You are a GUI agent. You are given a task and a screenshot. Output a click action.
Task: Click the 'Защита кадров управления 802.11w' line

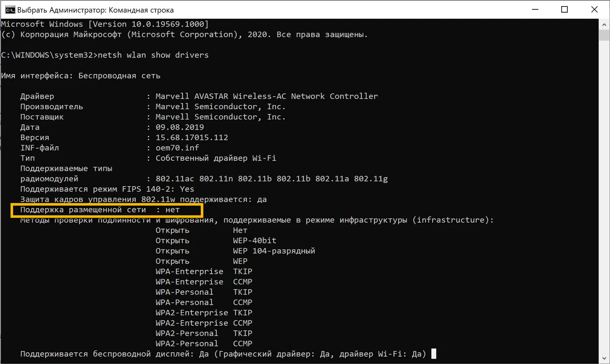tap(144, 199)
